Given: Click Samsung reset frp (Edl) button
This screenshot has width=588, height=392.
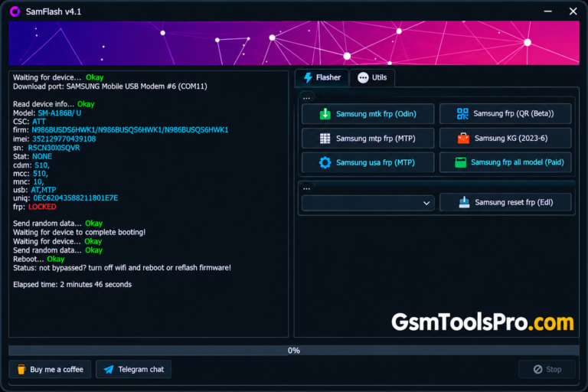Looking at the screenshot, I should pos(505,202).
